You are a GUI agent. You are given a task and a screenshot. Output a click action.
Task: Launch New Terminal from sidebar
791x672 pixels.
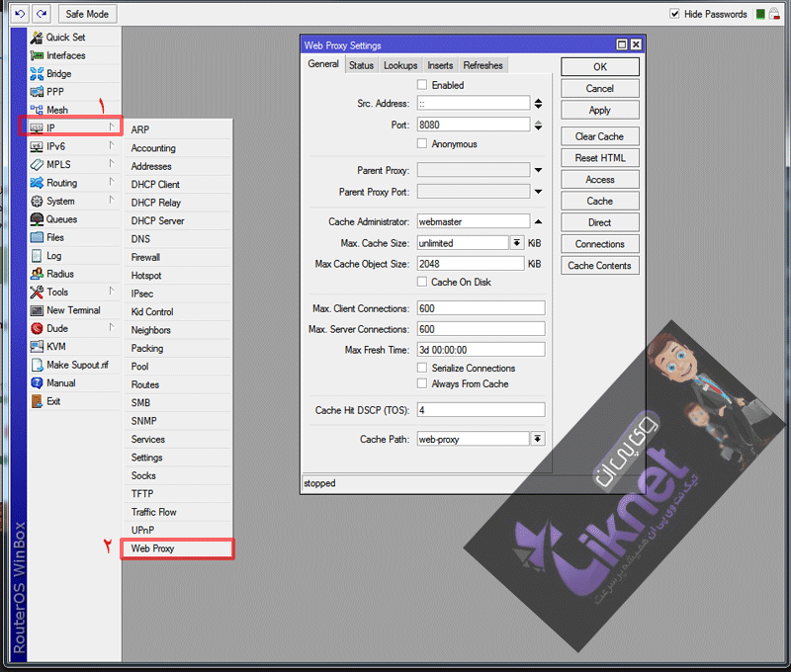72,310
